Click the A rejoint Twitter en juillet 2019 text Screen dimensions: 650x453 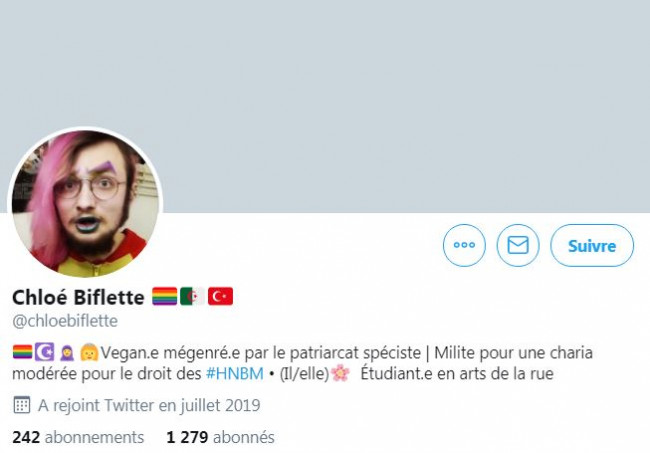click(149, 405)
